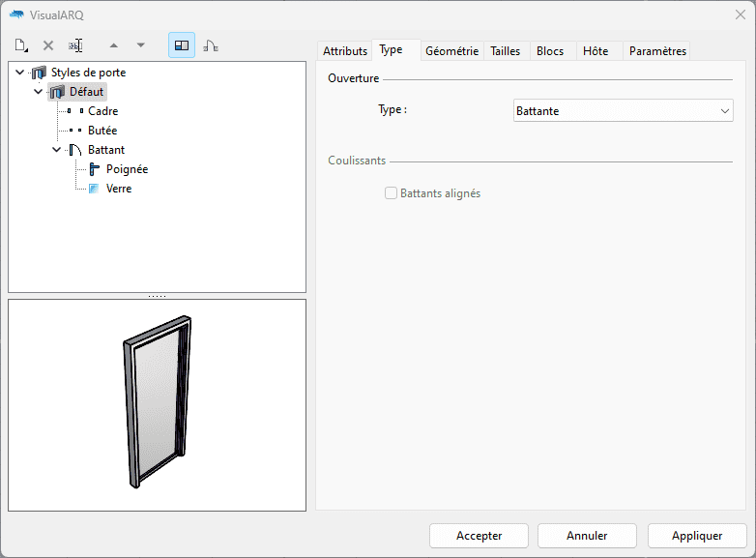This screenshot has height=558, width=756.
Task: Collapse the Défaut style node
Action: tap(38, 92)
